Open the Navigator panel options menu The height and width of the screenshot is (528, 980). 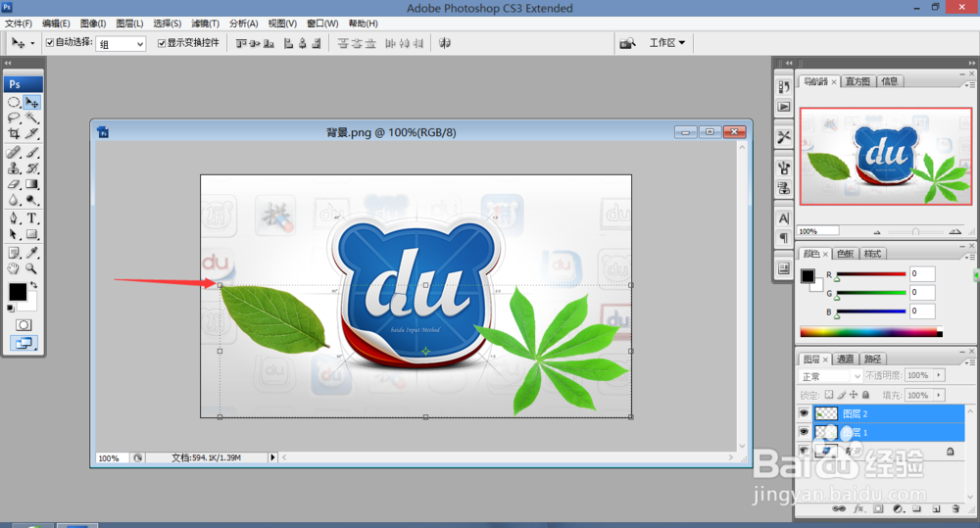coord(969,84)
